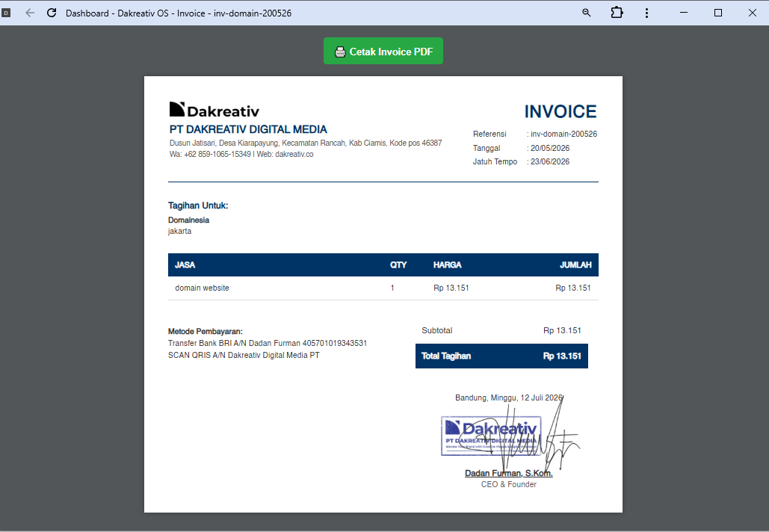
Task: Click the client name Domainesia
Action: [x=189, y=220]
